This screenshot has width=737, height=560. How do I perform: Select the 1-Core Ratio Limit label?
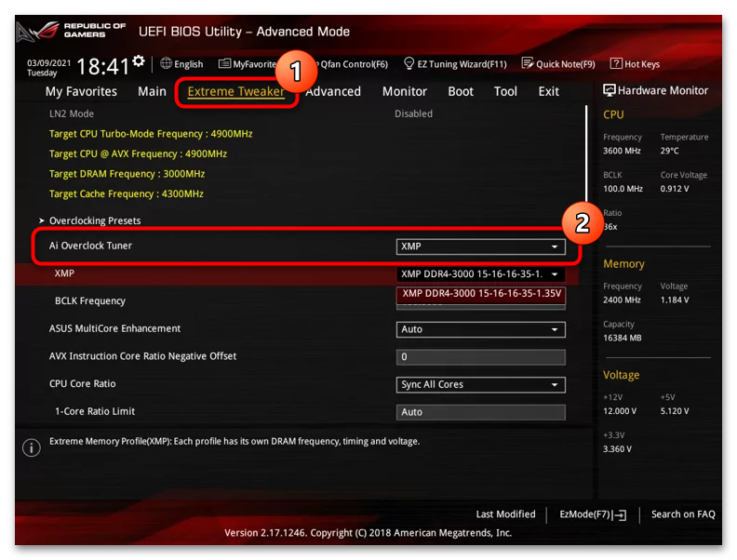pyautogui.click(x=95, y=411)
